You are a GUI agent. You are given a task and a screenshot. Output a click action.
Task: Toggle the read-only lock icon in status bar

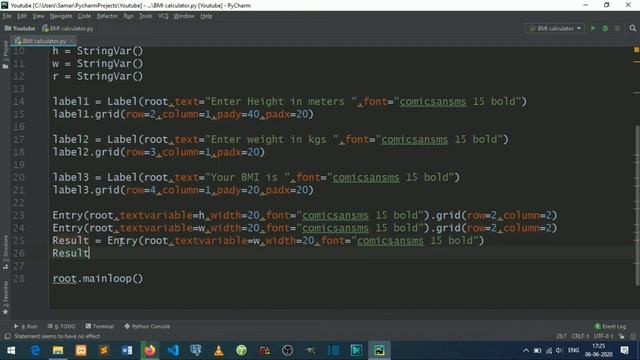click(622, 336)
